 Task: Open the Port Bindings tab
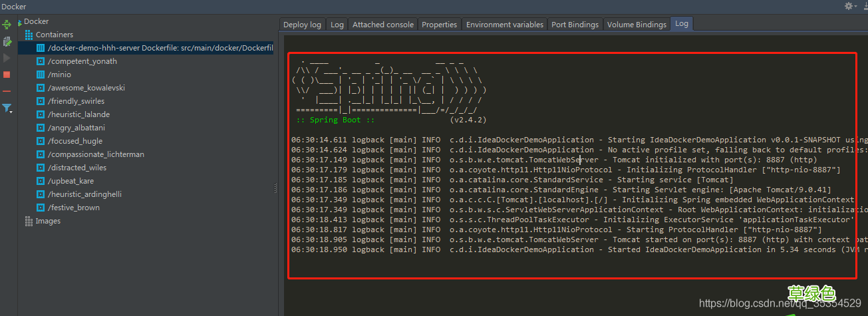tap(575, 25)
